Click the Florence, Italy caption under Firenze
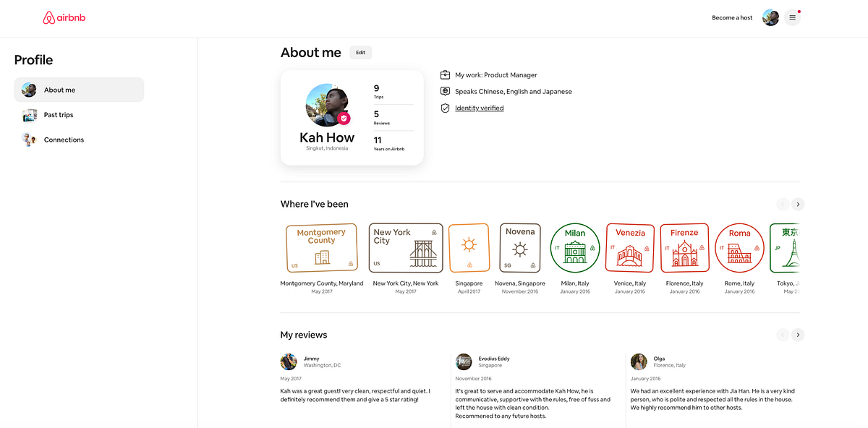This screenshot has height=428, width=868. click(x=684, y=283)
